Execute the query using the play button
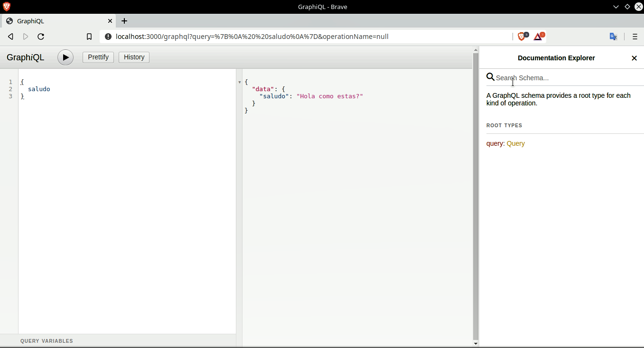The width and height of the screenshot is (644, 348). 65,57
